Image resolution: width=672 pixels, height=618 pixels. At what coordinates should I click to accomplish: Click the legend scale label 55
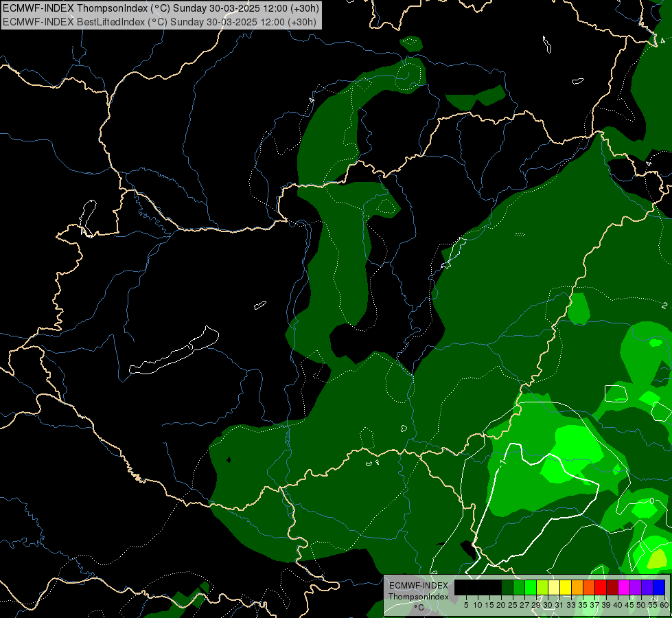653,605
